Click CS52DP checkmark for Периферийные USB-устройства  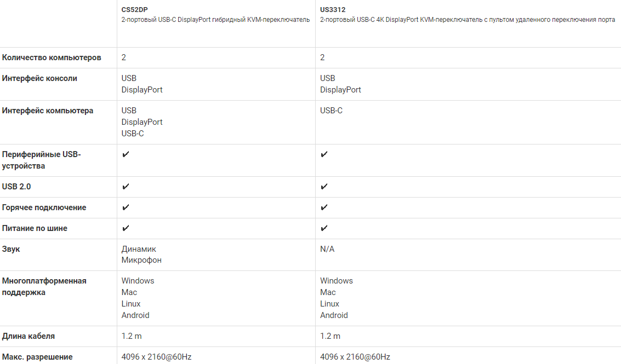click(126, 154)
